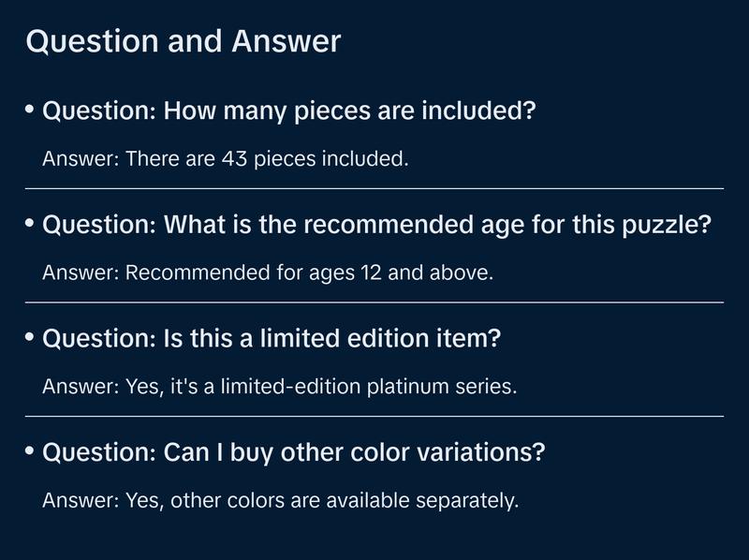This screenshot has height=560, width=749.
Task: Click the bullet beside limited edition question
Action: point(30,338)
